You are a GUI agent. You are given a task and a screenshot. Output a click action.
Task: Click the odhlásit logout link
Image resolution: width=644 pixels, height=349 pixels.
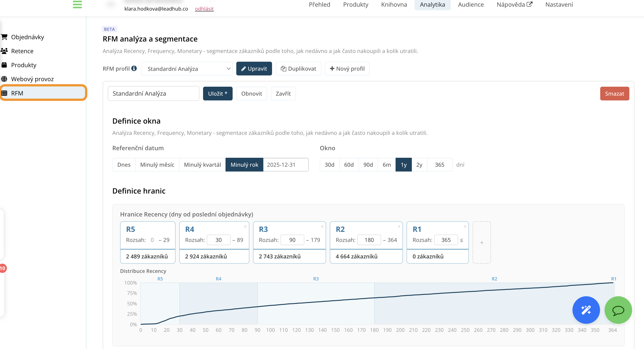coord(204,9)
